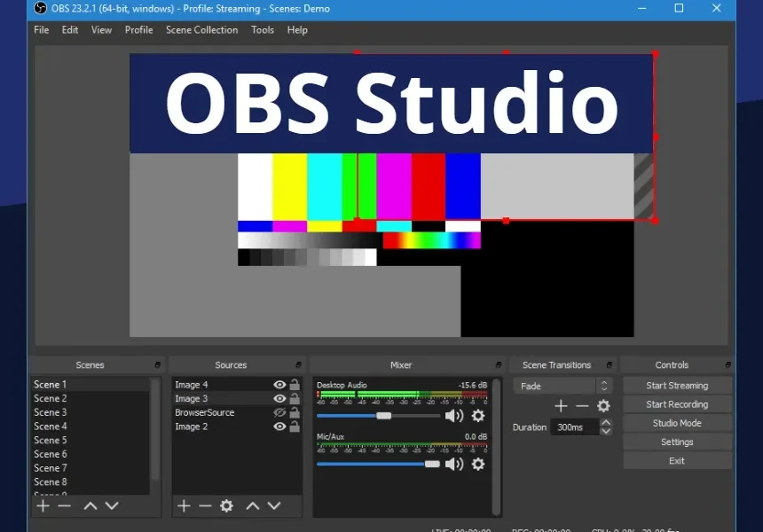Viewport: 763px width, 532px height.
Task: Open the Tools menu
Action: pyautogui.click(x=262, y=29)
